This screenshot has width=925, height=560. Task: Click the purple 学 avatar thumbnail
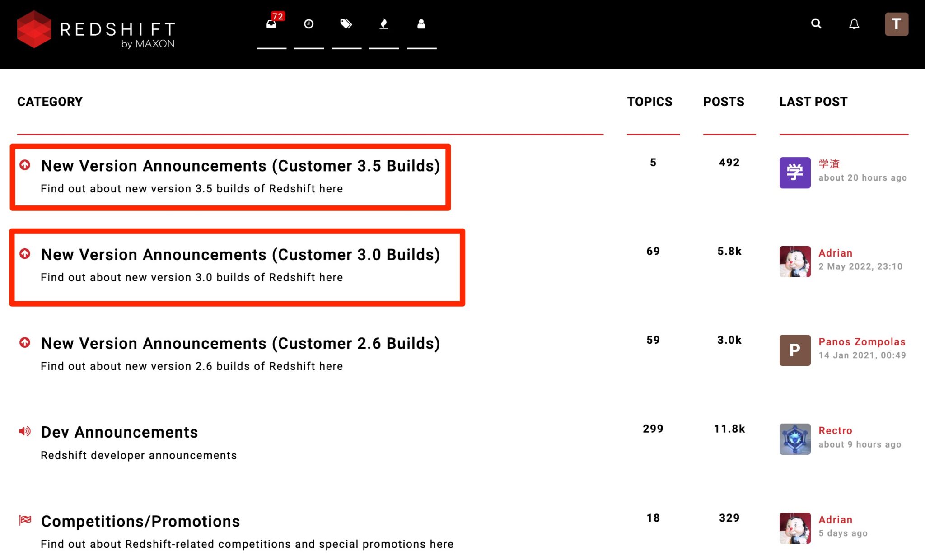pyautogui.click(x=795, y=173)
